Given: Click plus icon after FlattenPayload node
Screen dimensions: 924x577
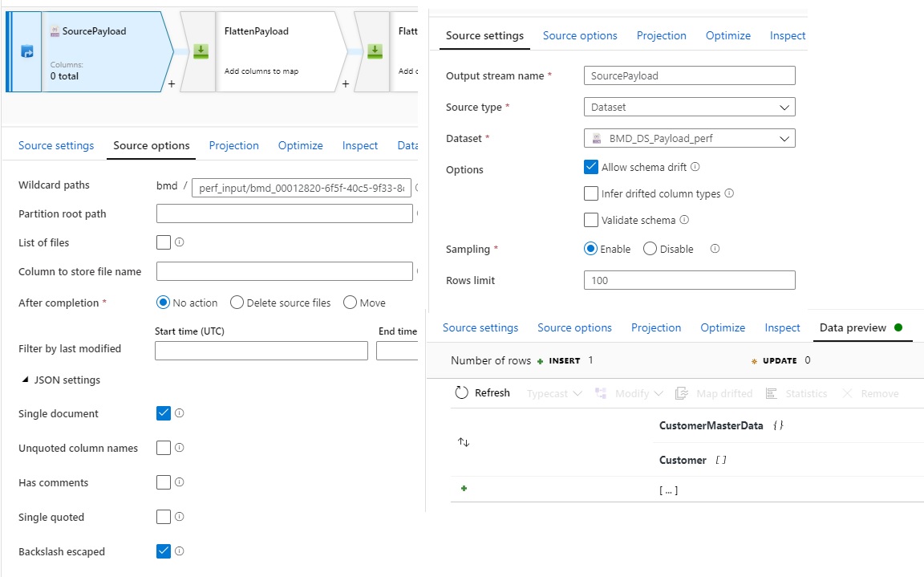Looking at the screenshot, I should coord(346,83).
